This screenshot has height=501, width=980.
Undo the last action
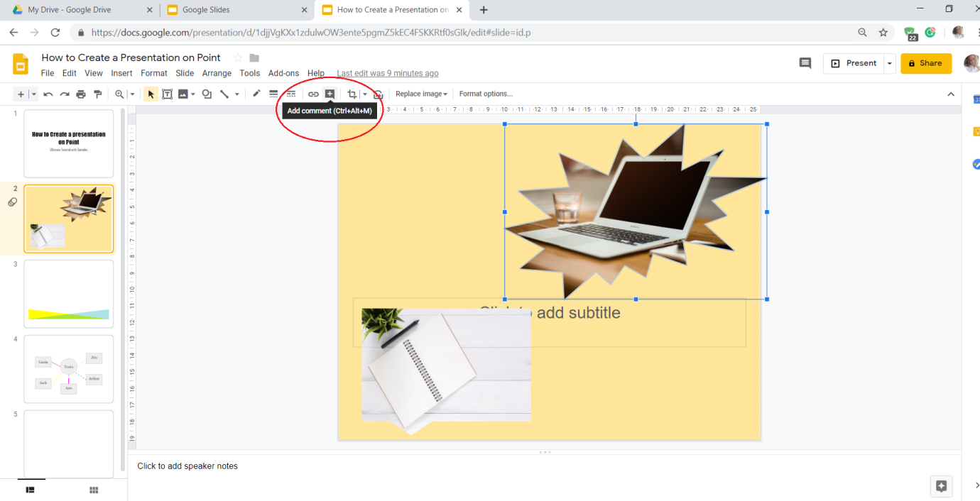48,94
